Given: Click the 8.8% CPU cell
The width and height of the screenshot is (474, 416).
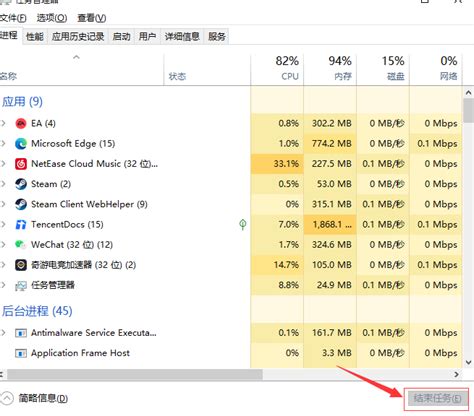Looking at the screenshot, I should click(x=277, y=285).
